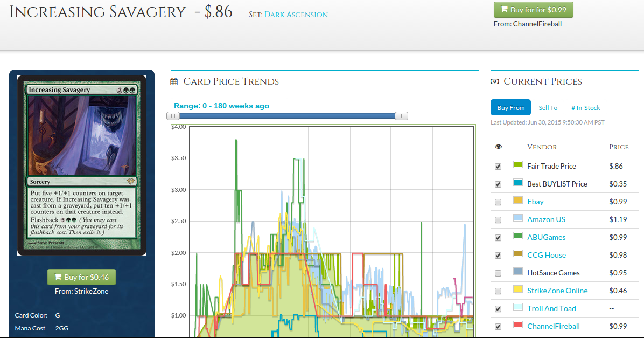Screen dimensions: 644x338
Task: Open the Ebay vendor link
Action: (x=535, y=202)
